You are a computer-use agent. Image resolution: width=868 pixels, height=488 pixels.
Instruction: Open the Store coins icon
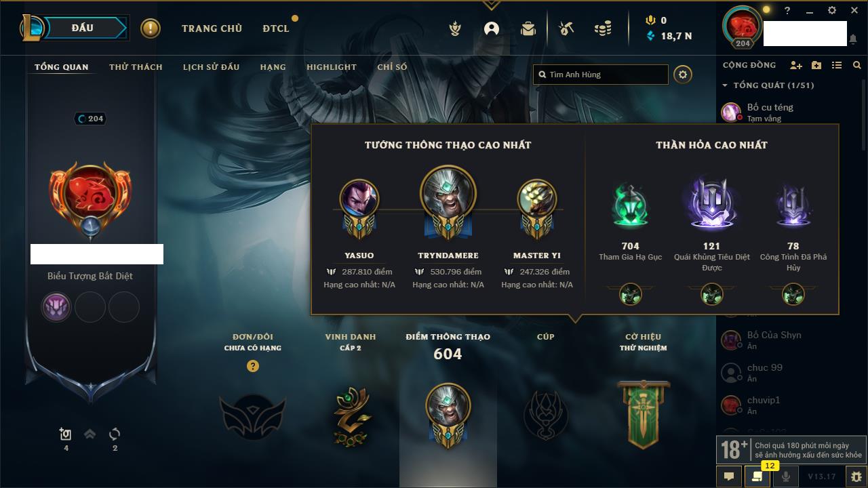tap(603, 28)
